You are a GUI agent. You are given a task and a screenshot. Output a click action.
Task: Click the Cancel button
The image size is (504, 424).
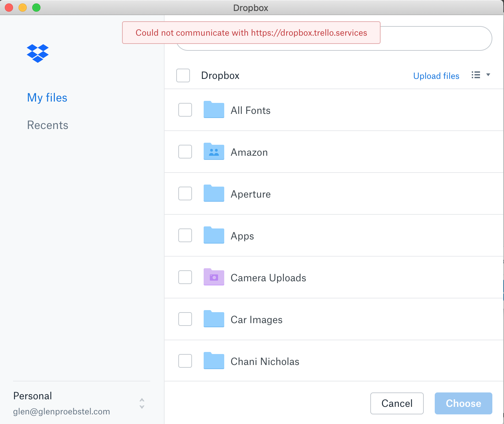(397, 403)
